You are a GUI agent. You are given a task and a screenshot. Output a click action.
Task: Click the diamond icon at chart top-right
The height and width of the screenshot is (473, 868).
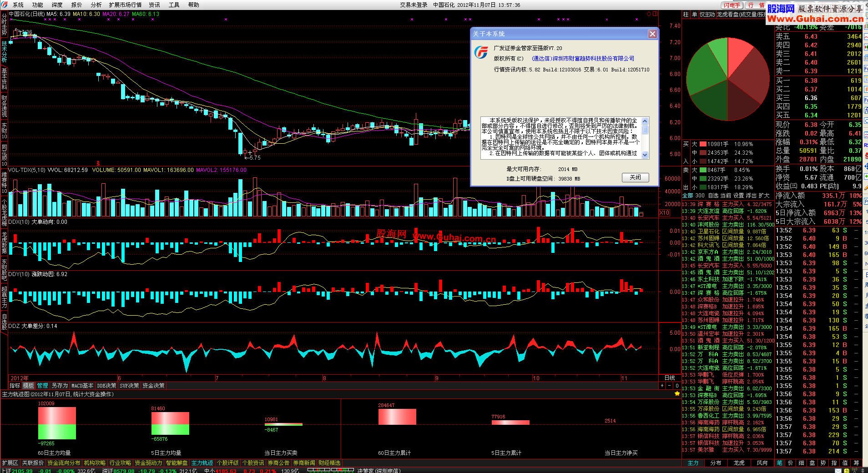tap(649, 14)
